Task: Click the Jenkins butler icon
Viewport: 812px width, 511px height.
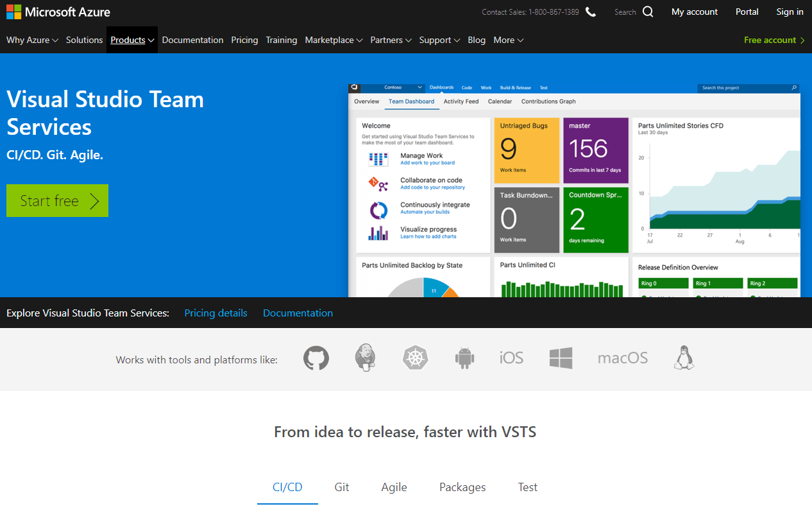Action: tap(366, 358)
